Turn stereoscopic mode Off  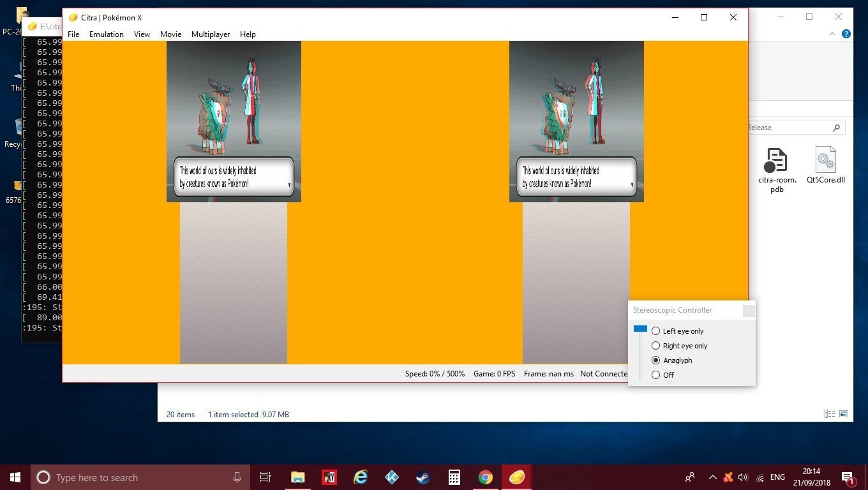click(x=663, y=375)
